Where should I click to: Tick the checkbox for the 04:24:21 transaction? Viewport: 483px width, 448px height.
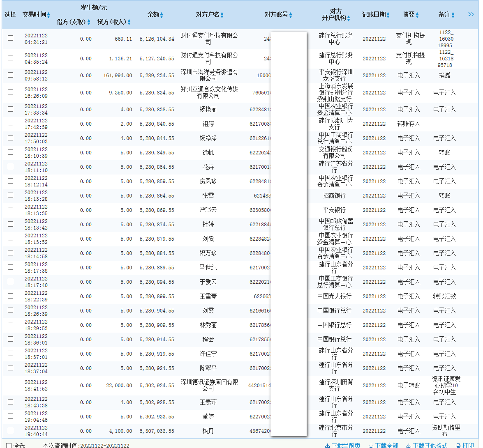[10, 38]
